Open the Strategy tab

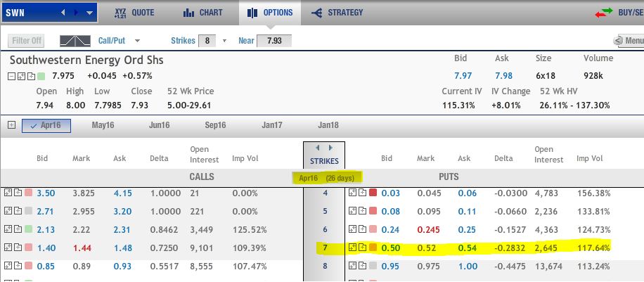tap(337, 13)
